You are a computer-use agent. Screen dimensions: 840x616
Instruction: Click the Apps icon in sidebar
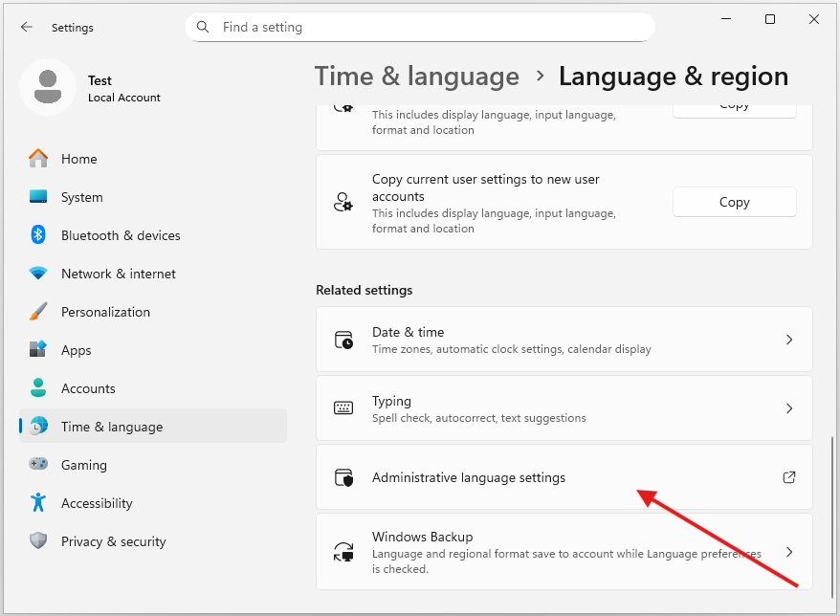point(38,350)
